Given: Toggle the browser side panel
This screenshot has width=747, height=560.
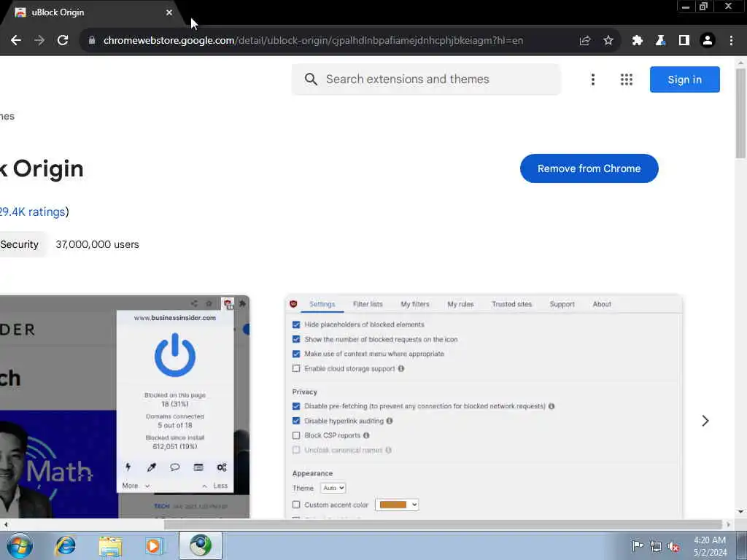Looking at the screenshot, I should 684,41.
